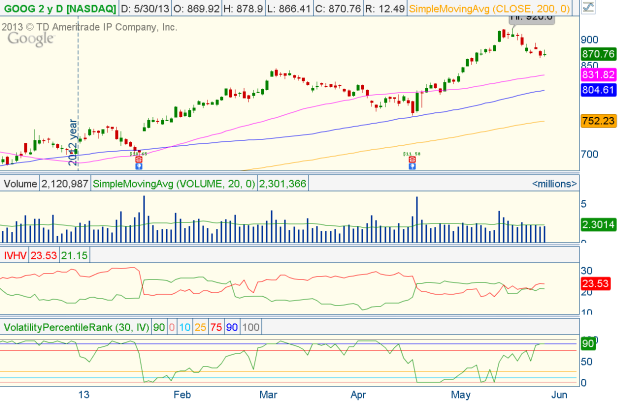The height and width of the screenshot is (401, 625).
Task: Click the Volume study label
Action: pos(19,184)
